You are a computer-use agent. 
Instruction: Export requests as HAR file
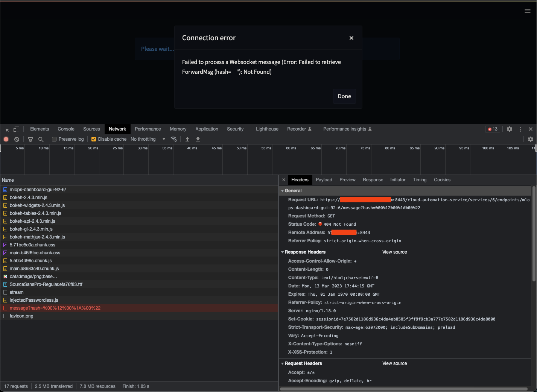[x=198, y=139]
